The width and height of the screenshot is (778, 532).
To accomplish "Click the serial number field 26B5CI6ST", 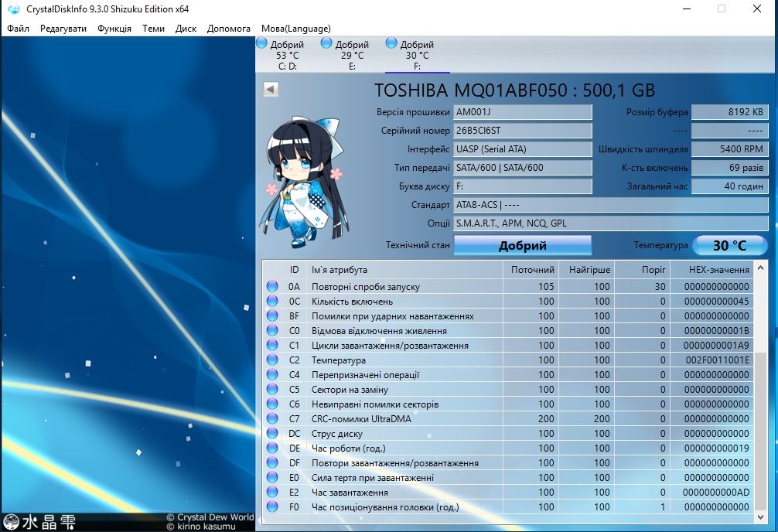I will [x=523, y=131].
